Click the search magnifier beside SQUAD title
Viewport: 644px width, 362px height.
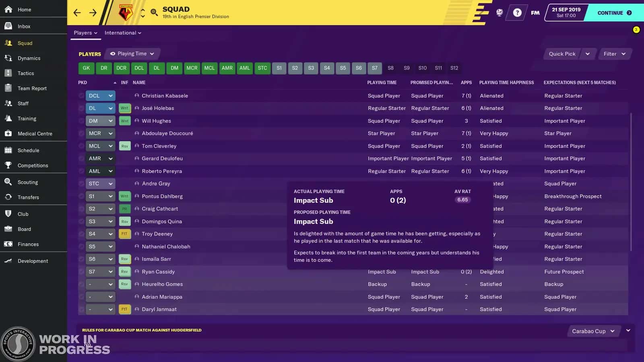154,12
